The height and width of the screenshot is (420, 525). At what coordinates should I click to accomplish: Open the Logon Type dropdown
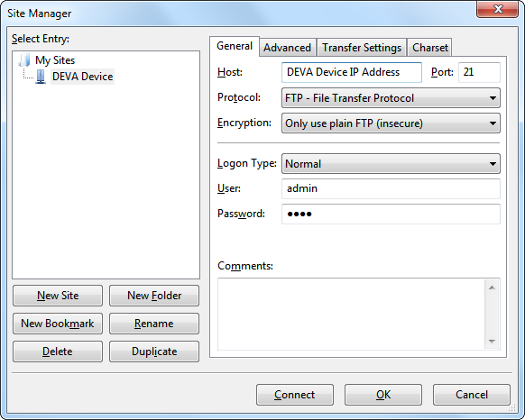(391, 164)
